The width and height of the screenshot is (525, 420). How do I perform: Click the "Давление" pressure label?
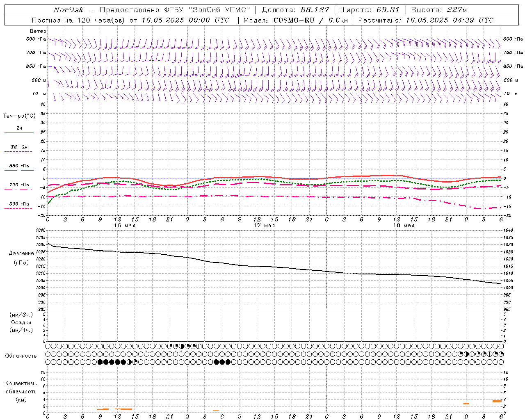(x=21, y=254)
